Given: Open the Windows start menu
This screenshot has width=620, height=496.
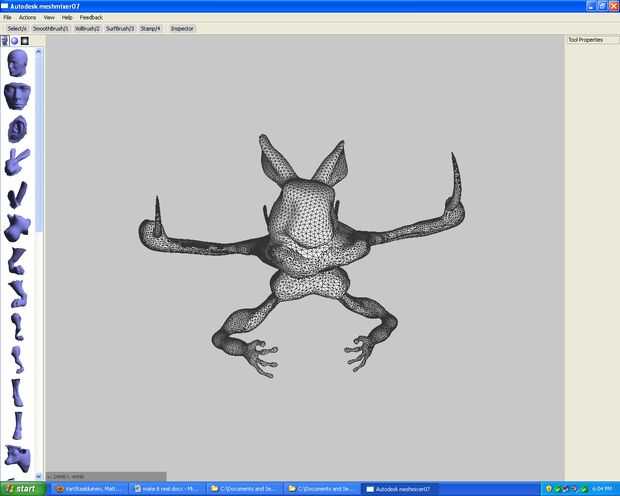Looking at the screenshot, I should [22, 489].
